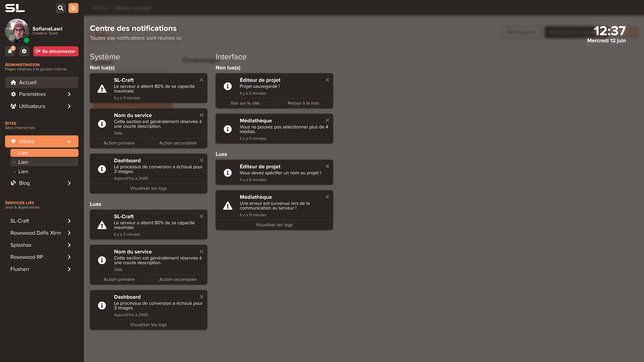Click Voir sur le site on the project notification
Viewport: 644px width, 362px height.
(x=245, y=103)
